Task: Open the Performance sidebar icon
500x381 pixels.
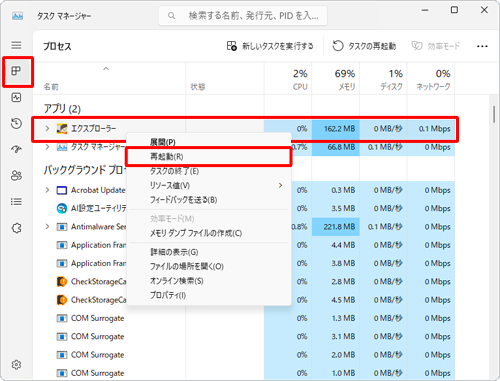Action: click(x=16, y=97)
